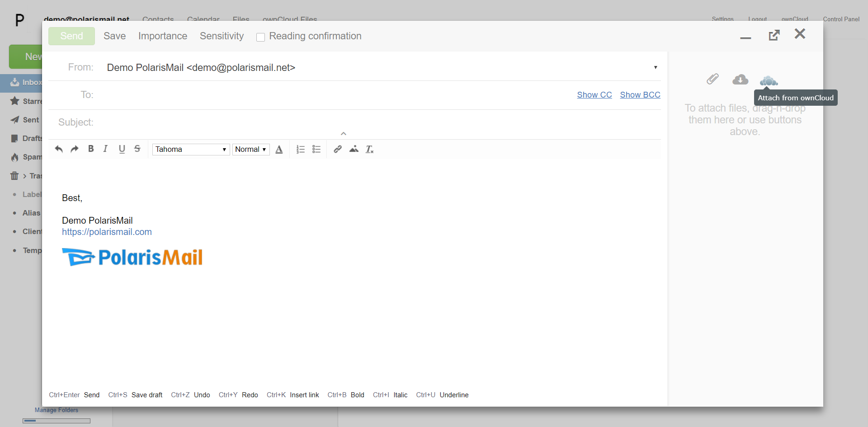
Task: Click the Show BCC link
Action: pyautogui.click(x=640, y=95)
